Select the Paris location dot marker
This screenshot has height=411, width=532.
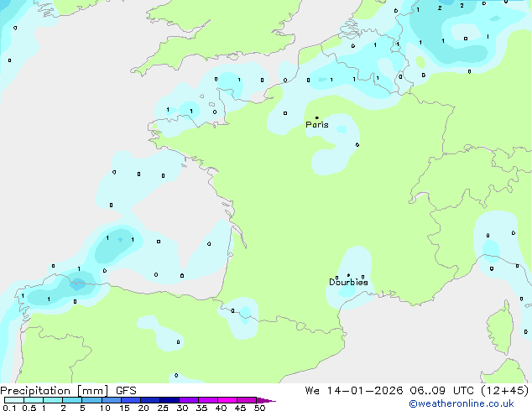(317, 117)
